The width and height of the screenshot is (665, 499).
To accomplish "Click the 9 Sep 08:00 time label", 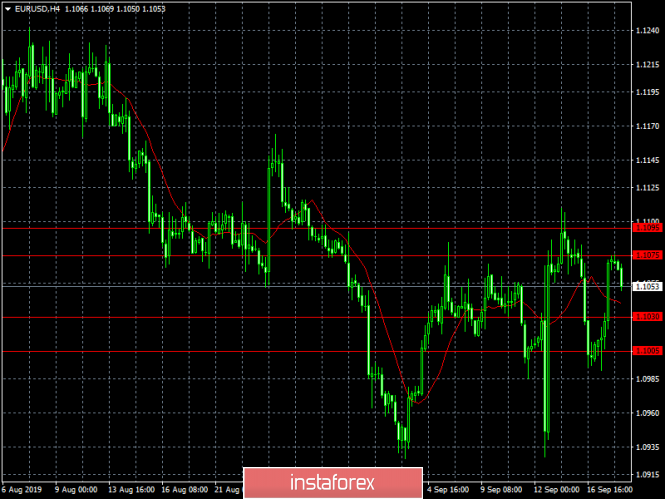I will (502, 491).
